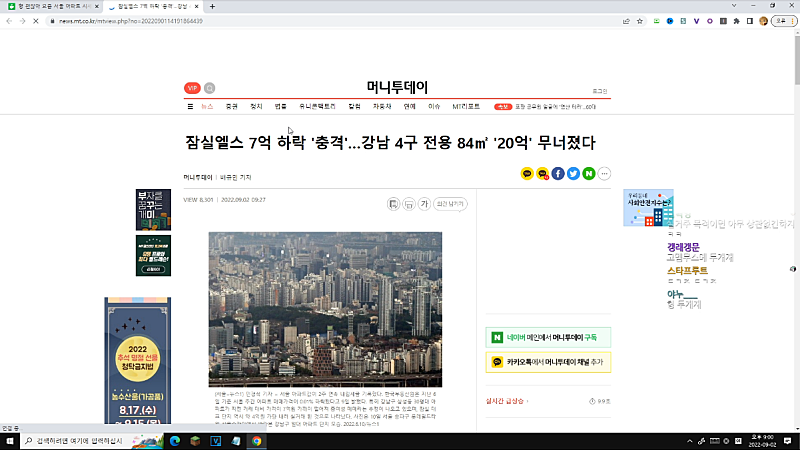Screen dimensions: 800x450
Task: Click share page icon in address bar
Action: [x=626, y=21]
